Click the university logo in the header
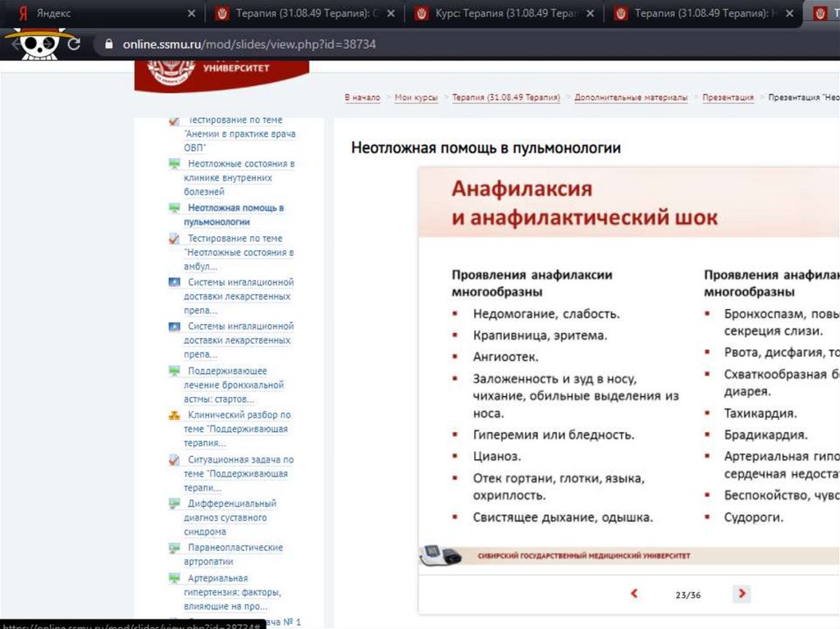 pyautogui.click(x=221, y=75)
